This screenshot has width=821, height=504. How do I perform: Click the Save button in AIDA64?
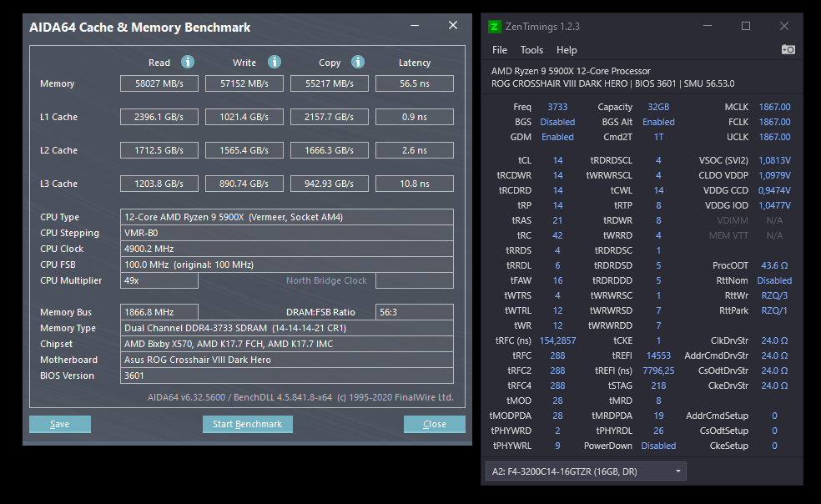[60, 424]
